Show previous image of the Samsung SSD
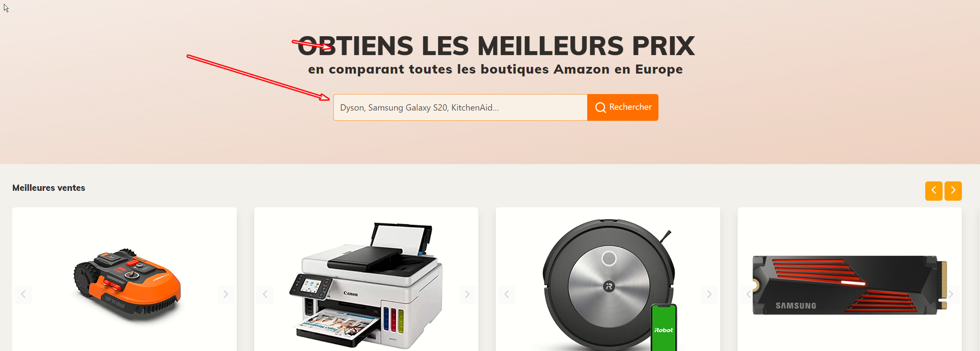980x351 pixels. click(748, 294)
